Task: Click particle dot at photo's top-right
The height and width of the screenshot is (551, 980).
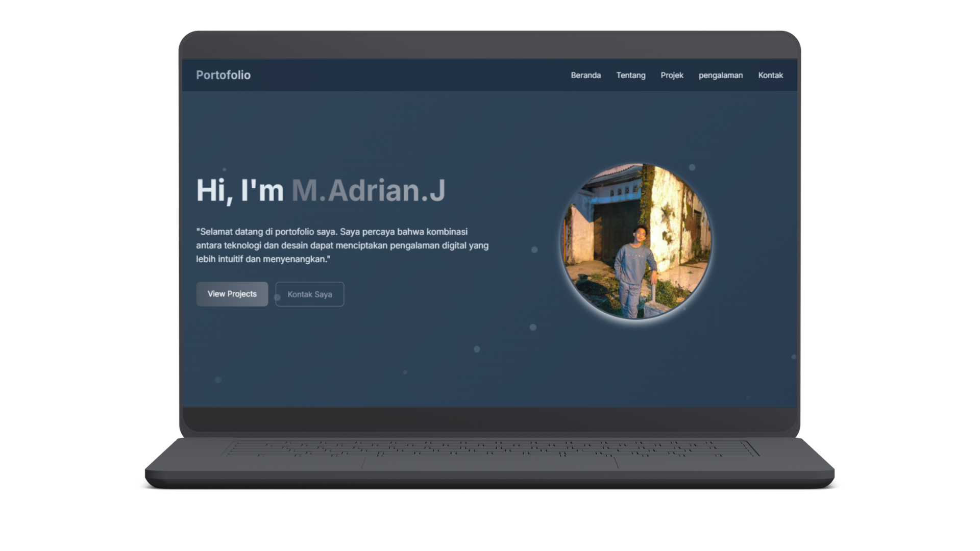Action: pyautogui.click(x=692, y=167)
